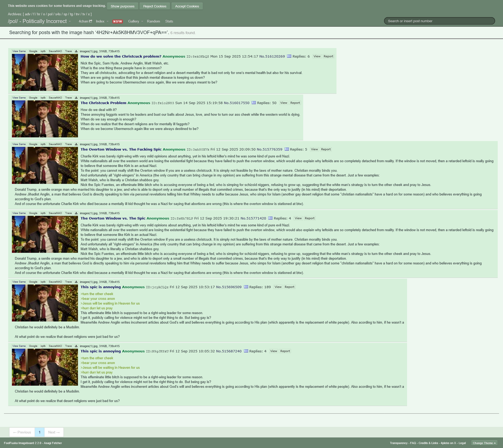The width and height of the screenshot is (503, 448).
Task: Click the red NSFW badge
Action: coord(118,21)
